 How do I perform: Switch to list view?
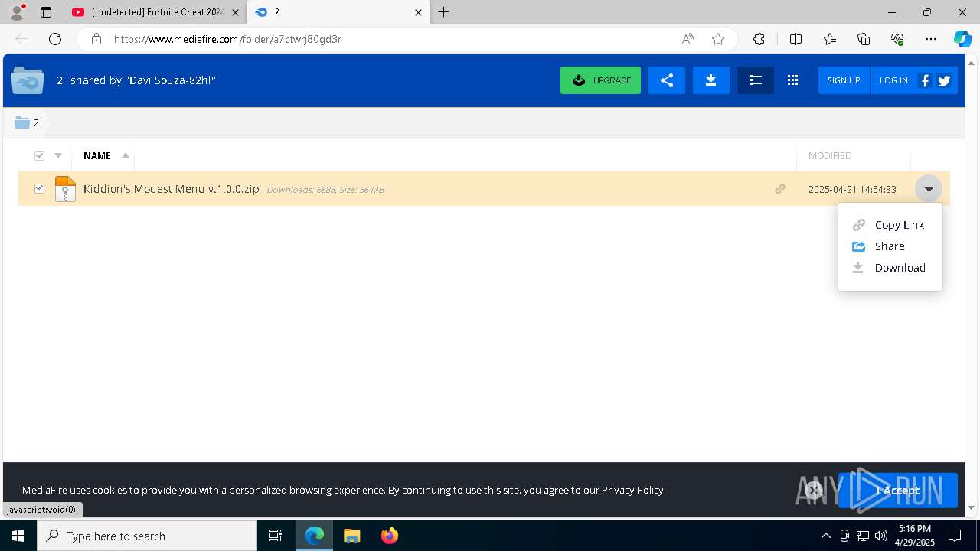pos(756,80)
